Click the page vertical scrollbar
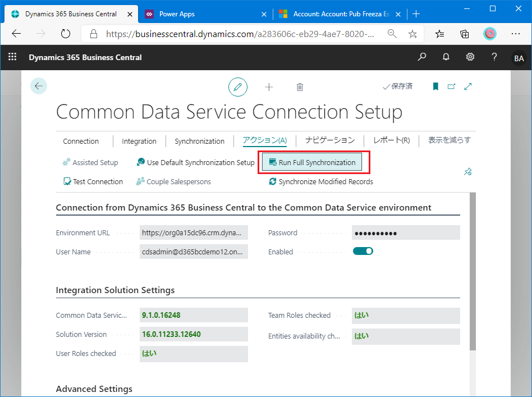The image size is (532, 397). 473,271
